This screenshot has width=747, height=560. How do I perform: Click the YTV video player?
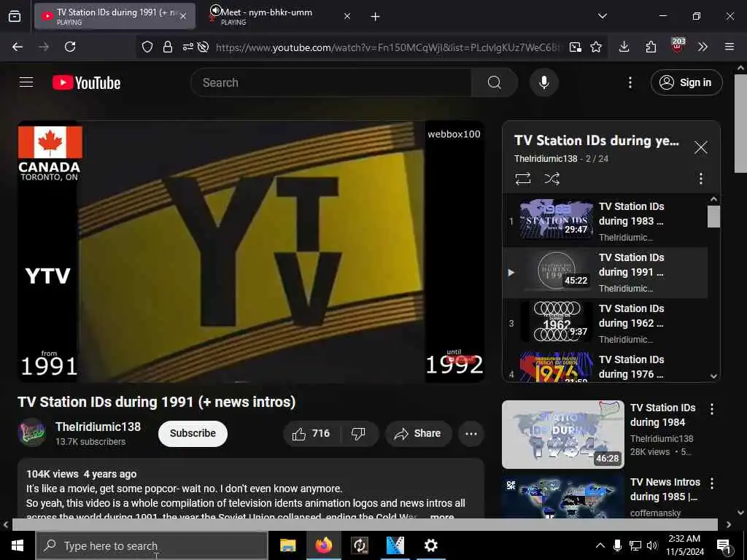[x=251, y=252]
